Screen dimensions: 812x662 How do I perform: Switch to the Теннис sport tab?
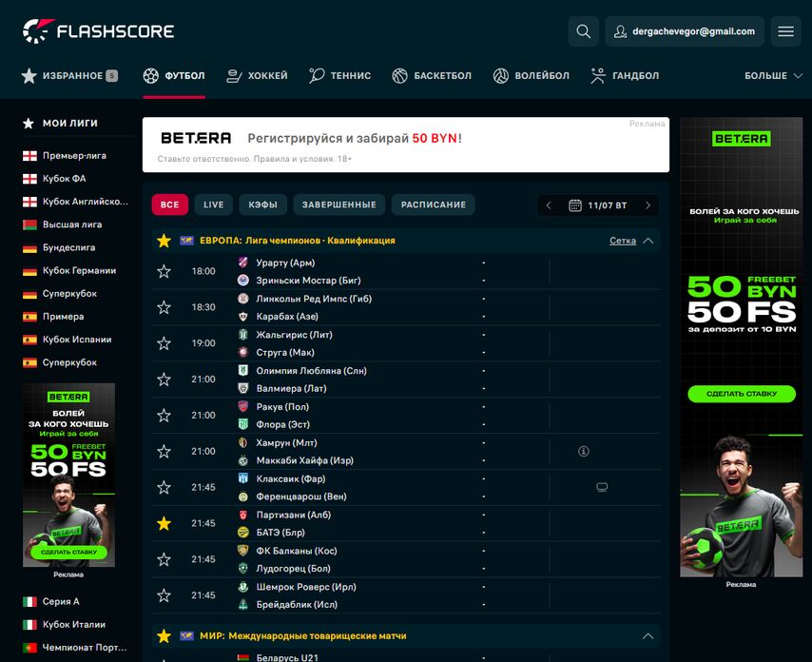(339, 76)
